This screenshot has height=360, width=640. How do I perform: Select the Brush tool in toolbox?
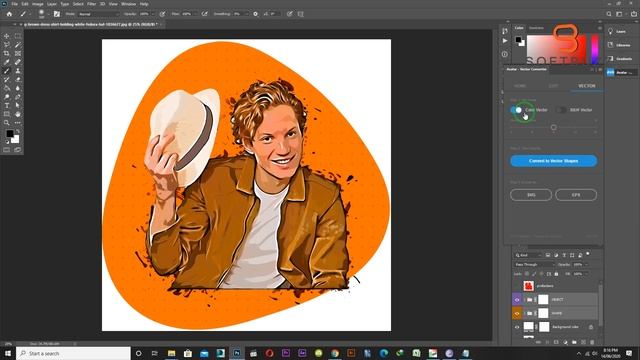[7, 71]
